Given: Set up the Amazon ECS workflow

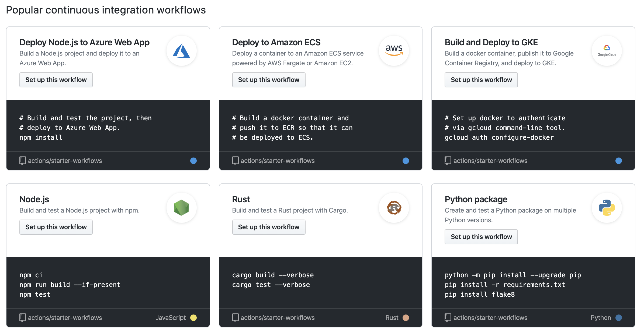Looking at the screenshot, I should (x=269, y=80).
